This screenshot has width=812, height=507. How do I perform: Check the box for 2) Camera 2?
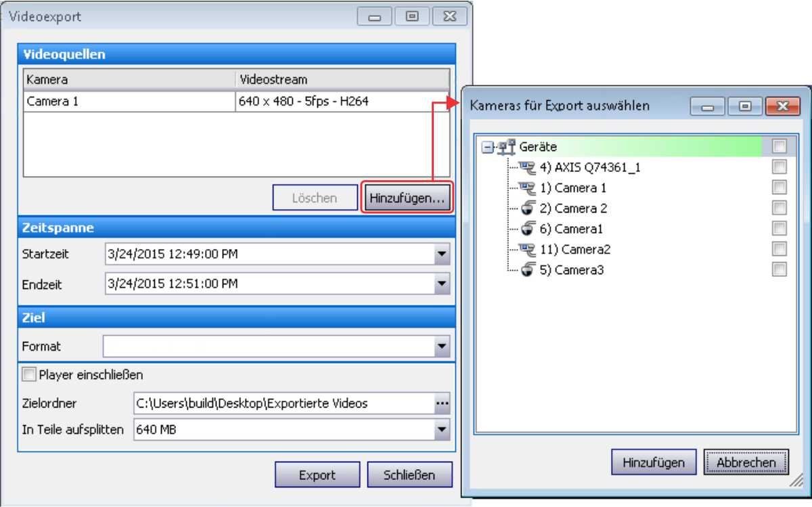coord(780,208)
